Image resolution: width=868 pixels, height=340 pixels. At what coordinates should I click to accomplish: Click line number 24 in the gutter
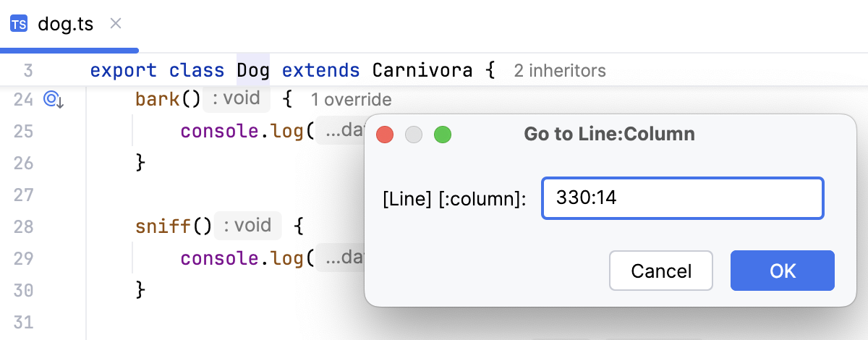pos(24,99)
